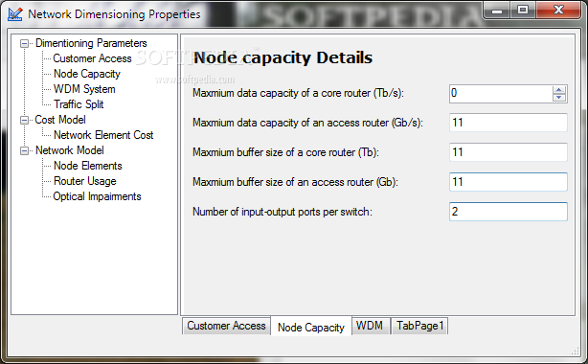588x364 pixels.
Task: Click the window resize grip at bottom corner
Action: pyautogui.click(x=575, y=351)
